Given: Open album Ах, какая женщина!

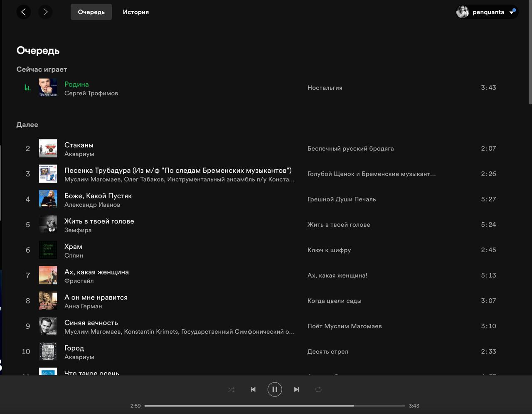Looking at the screenshot, I should point(337,275).
